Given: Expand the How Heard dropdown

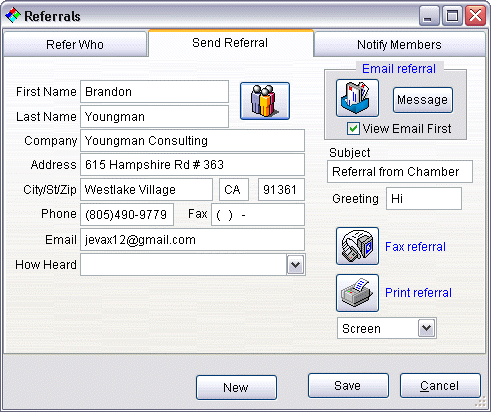Looking at the screenshot, I should [x=295, y=265].
